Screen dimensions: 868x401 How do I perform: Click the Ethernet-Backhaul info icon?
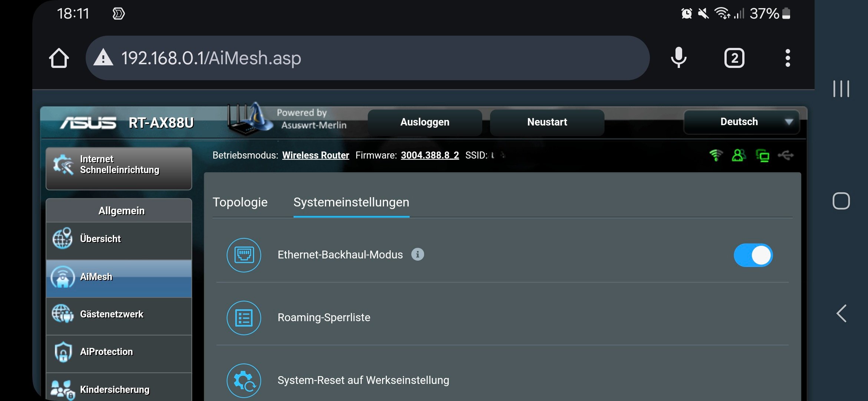(417, 254)
